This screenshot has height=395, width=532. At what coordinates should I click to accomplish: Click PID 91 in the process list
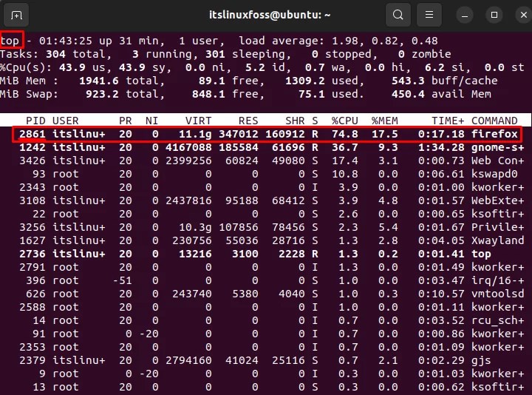tap(38, 334)
